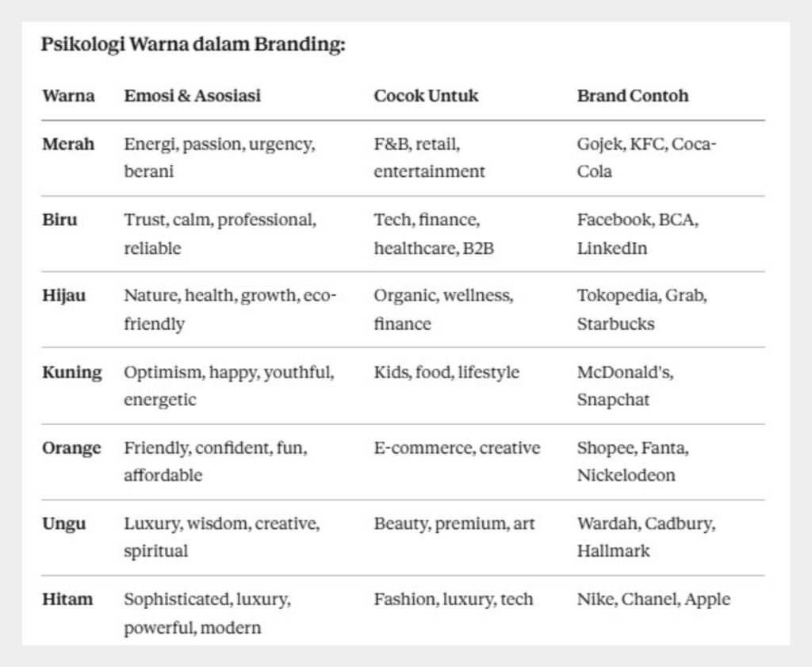Screen dimensions: 812x667
Task: Select the 'Kuning' row label
Action: coord(72,372)
